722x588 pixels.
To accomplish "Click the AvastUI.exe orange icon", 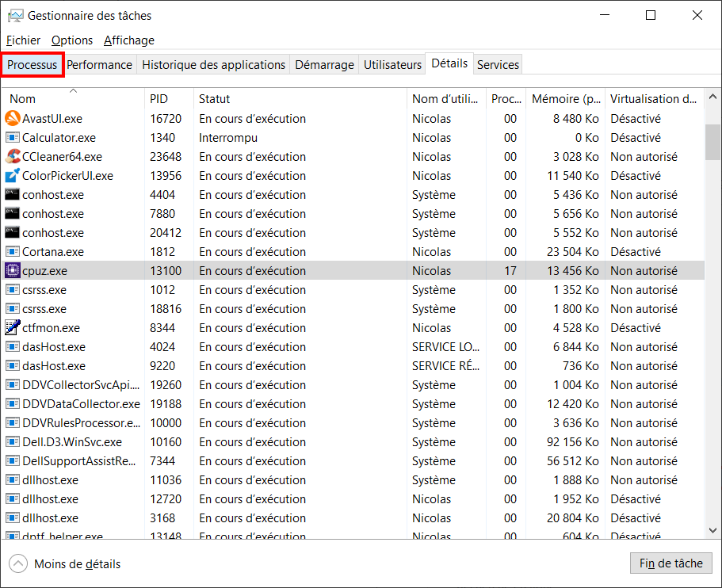I will click(x=13, y=118).
